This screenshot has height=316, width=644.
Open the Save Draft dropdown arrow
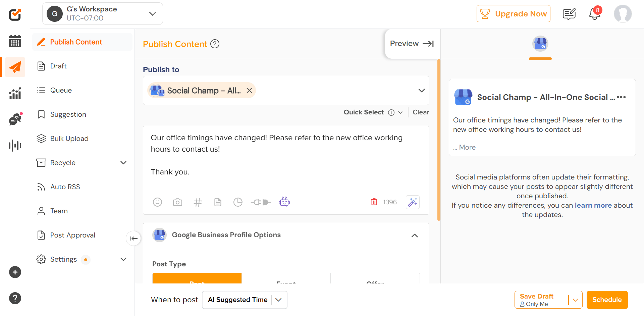coord(576,300)
